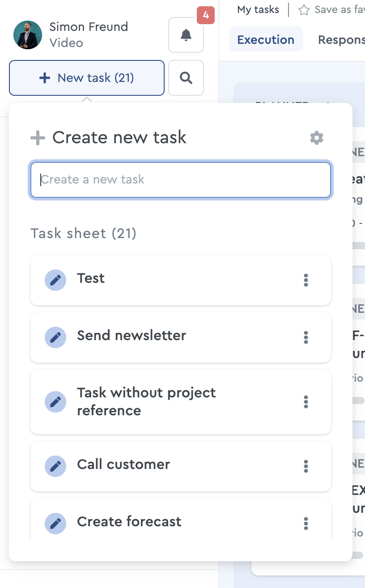
Task: Click the Save as favorite star
Action: point(304,10)
